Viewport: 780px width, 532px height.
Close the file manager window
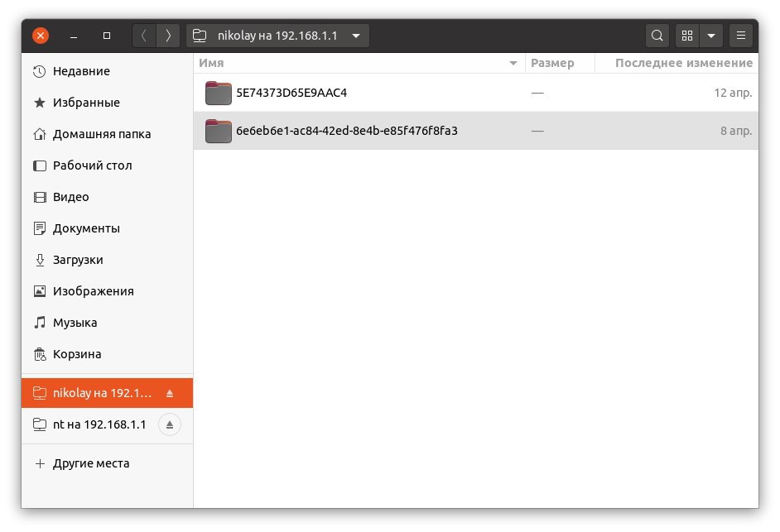point(41,36)
